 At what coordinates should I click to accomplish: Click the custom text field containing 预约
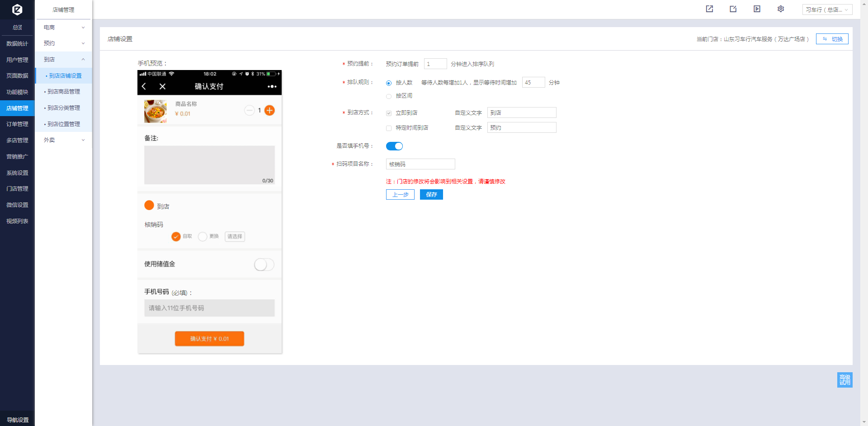coord(522,128)
